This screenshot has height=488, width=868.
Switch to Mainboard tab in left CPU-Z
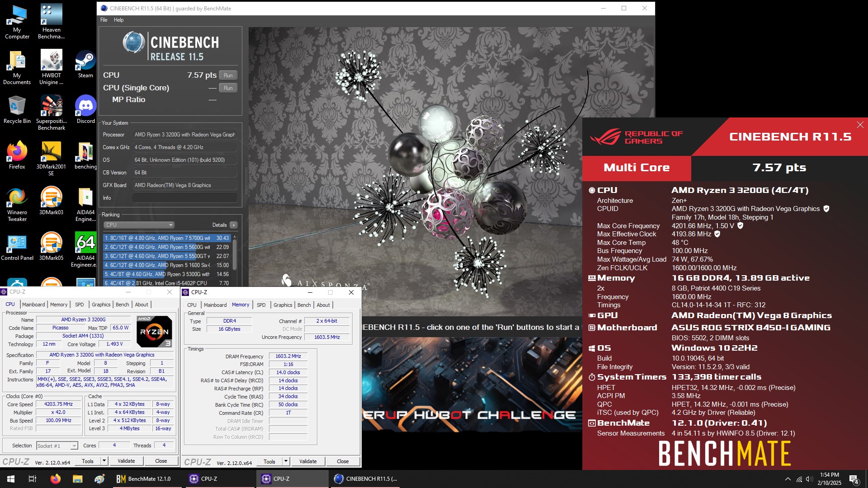coord(33,305)
